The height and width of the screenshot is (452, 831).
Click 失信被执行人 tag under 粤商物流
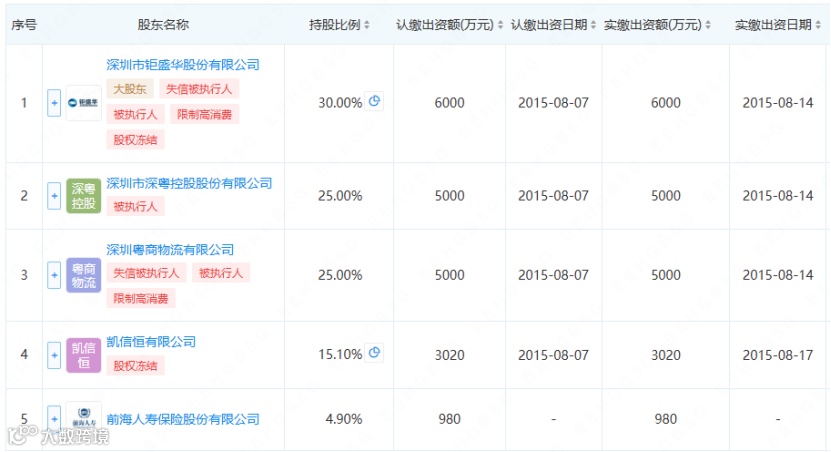pyautogui.click(x=146, y=273)
